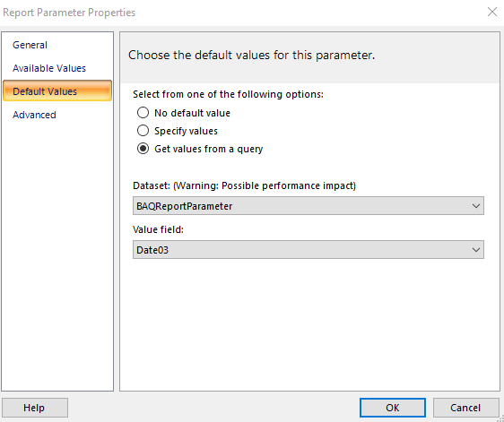The image size is (504, 422).
Task: Click the 'Choose the default values' heading
Action: (252, 55)
